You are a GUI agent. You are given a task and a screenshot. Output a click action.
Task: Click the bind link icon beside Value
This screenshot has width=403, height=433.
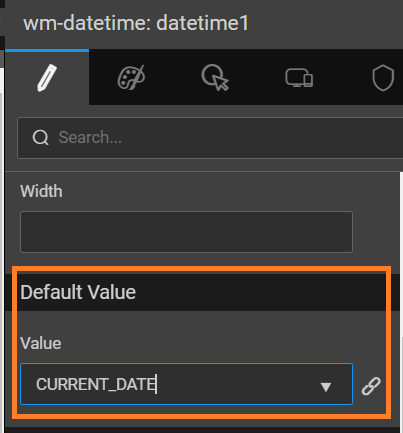pos(371,386)
